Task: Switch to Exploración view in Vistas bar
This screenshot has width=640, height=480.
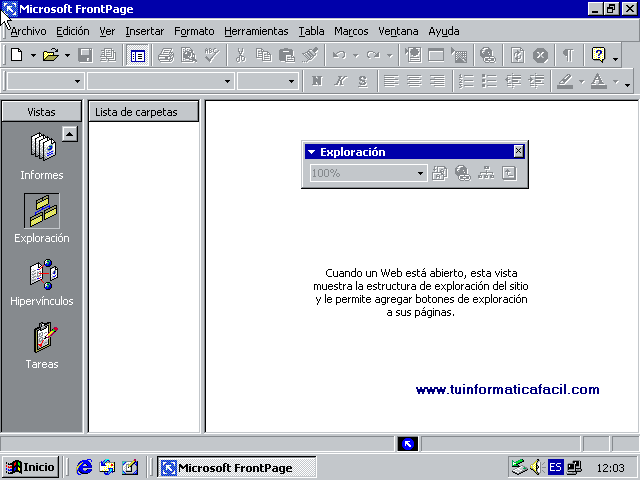Action: [x=42, y=218]
